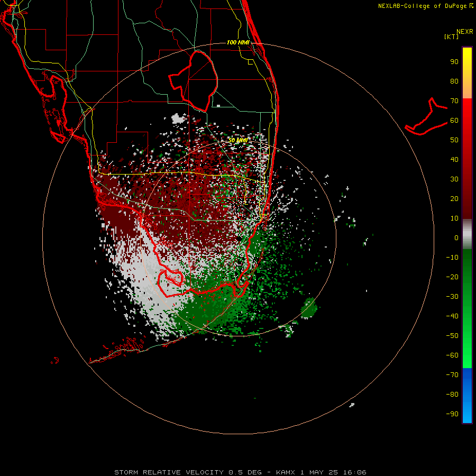Screen dimensions: 476x476
Task: Click the 50 NMI range ring label
Action: [x=239, y=140]
